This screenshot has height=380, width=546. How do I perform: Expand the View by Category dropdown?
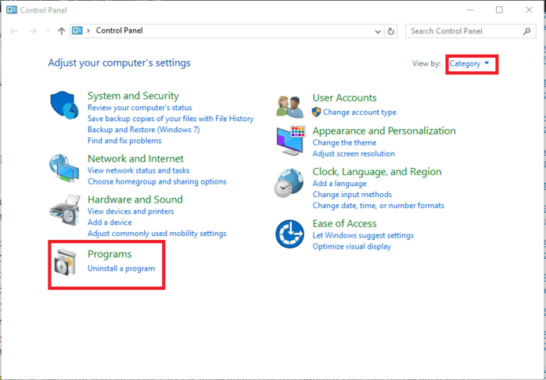pyautogui.click(x=469, y=64)
